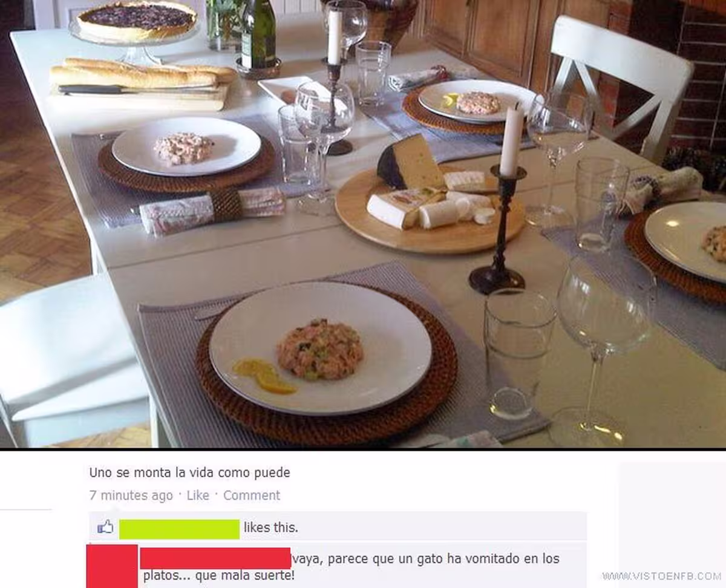Click the "likes this." text
This screenshot has height=588, width=726.
(271, 528)
